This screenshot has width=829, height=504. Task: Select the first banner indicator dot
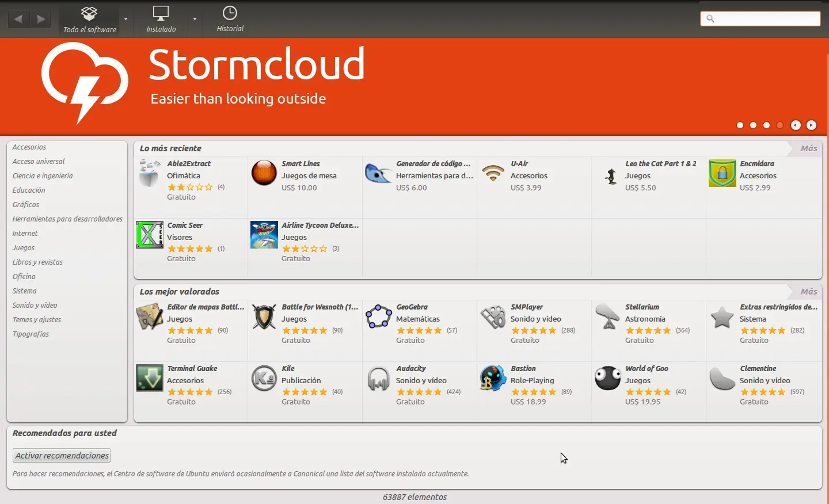tap(740, 125)
